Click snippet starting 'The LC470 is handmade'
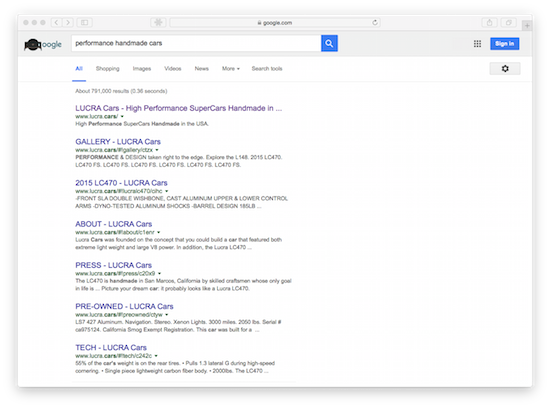This screenshot has height=408, width=550. (183, 285)
